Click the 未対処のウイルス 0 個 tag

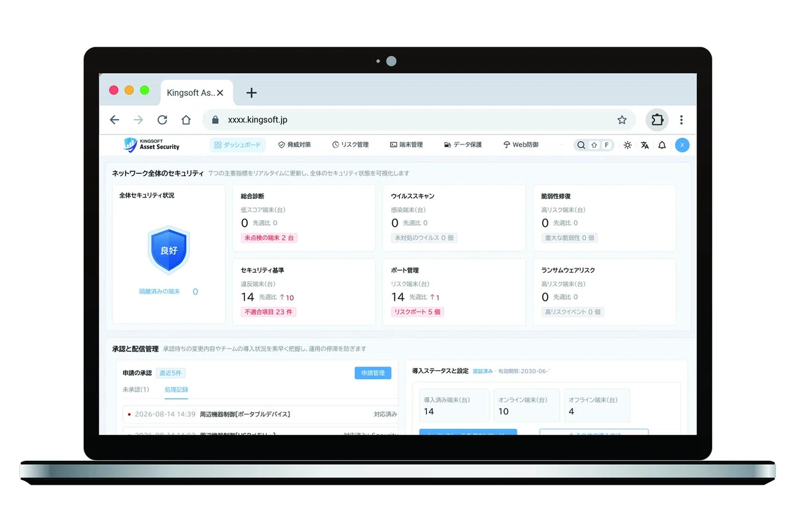[x=425, y=238]
